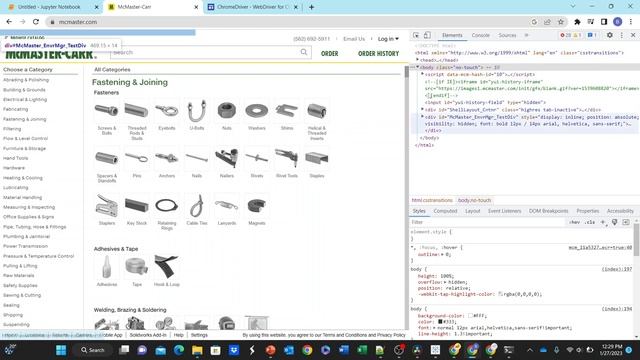Select Raw Materials in the category list
This screenshot has height=360, width=640.
(x=19, y=276)
